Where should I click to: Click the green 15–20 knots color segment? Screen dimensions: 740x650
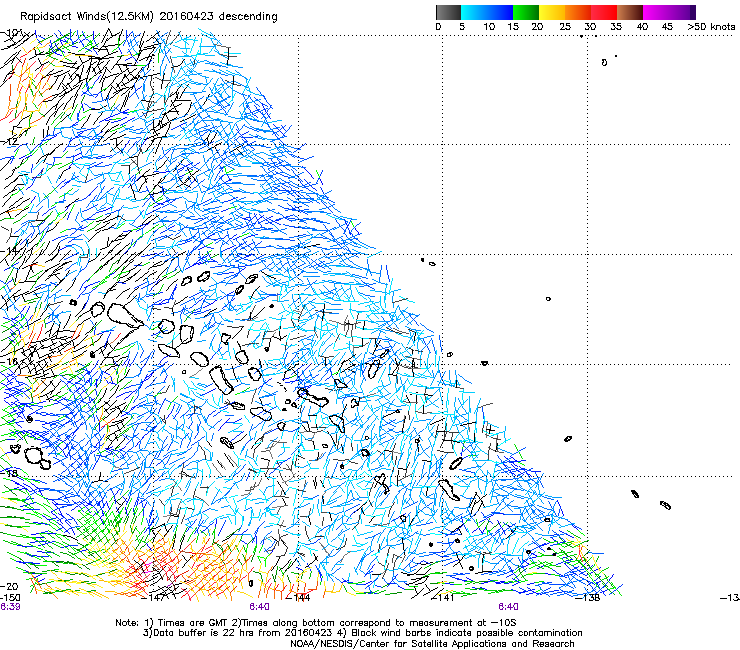[x=526, y=12]
